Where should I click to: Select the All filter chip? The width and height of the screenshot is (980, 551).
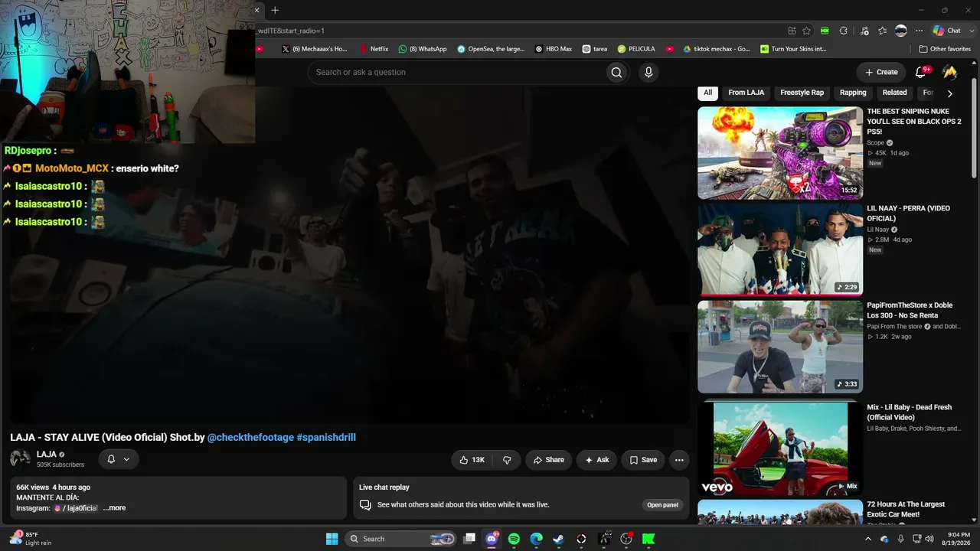pos(707,93)
